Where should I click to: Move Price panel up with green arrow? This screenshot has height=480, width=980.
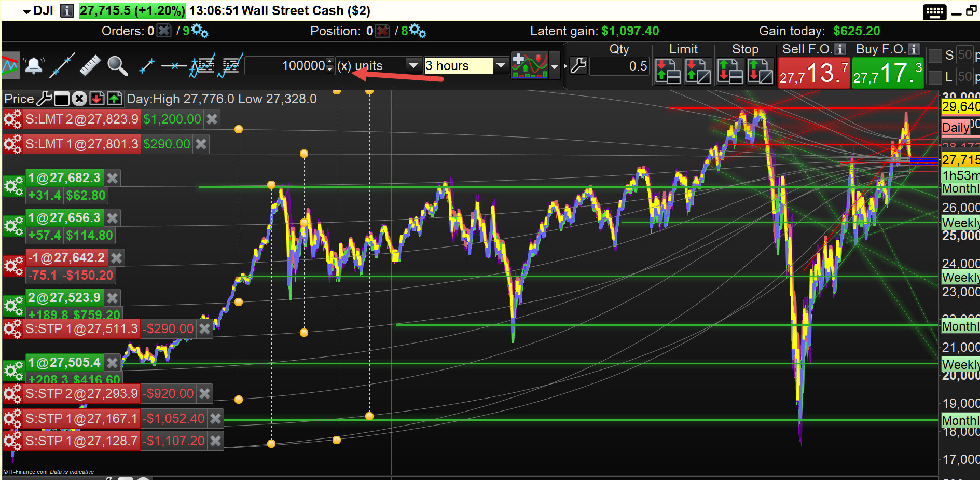[x=115, y=99]
